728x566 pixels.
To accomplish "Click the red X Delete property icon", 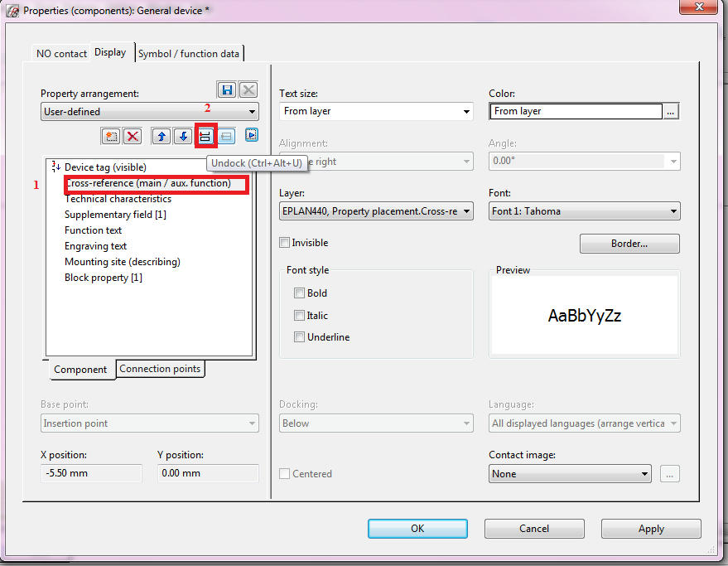I will click(x=133, y=136).
